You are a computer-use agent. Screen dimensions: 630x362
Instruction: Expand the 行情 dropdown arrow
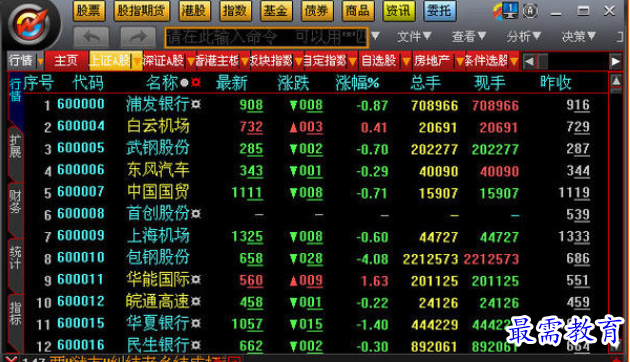pyautogui.click(x=40, y=61)
